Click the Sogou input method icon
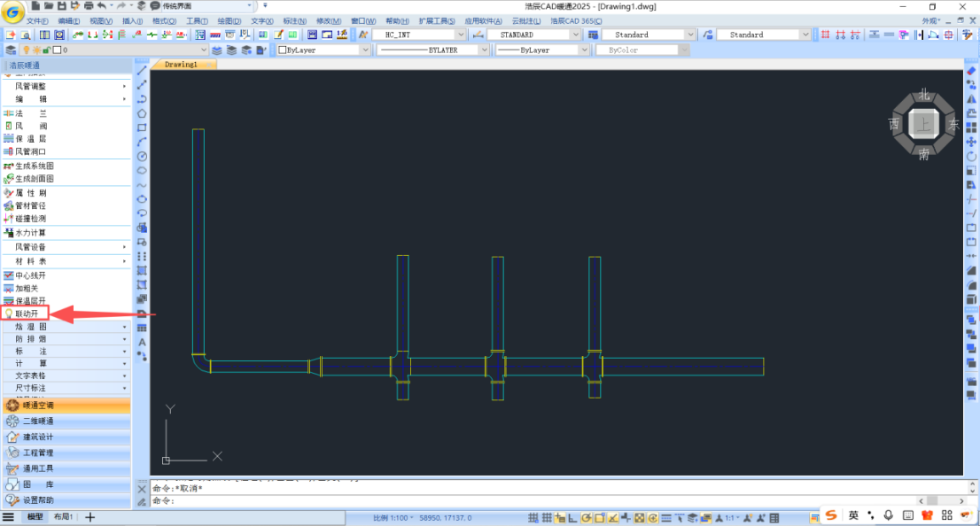Screen dimensions: 980x526 pyautogui.click(x=832, y=515)
